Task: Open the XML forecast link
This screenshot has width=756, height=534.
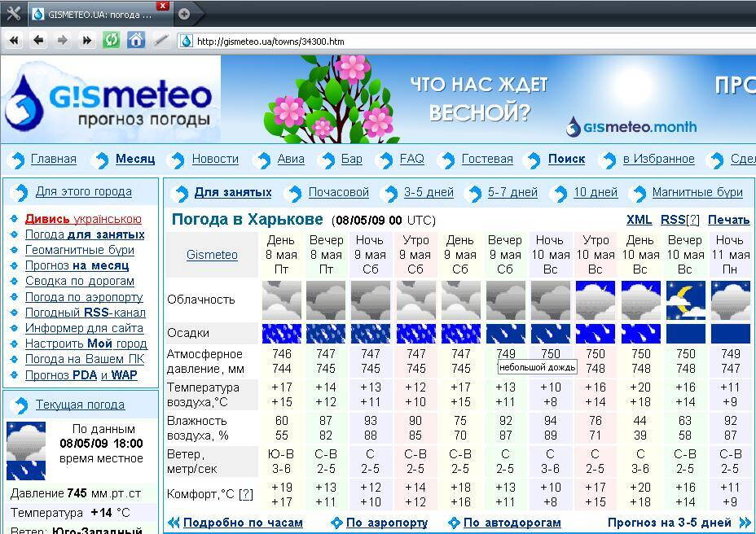Action: click(x=639, y=220)
